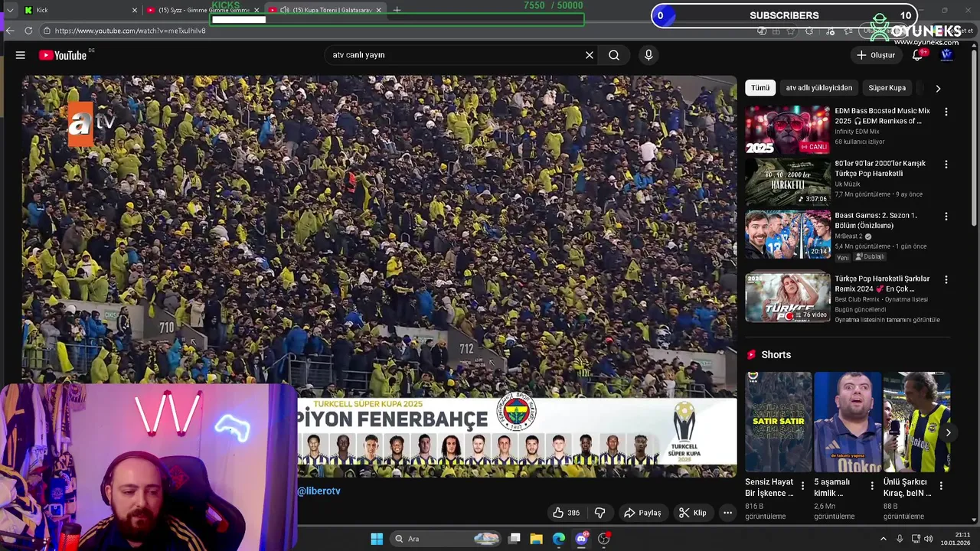Open Task View on taskbar

pyautogui.click(x=514, y=539)
